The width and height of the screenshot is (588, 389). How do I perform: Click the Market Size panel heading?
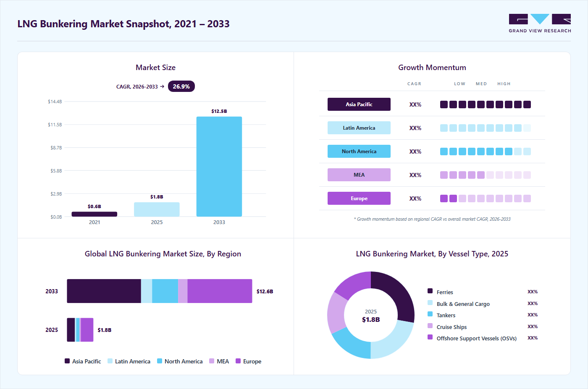pyautogui.click(x=155, y=68)
